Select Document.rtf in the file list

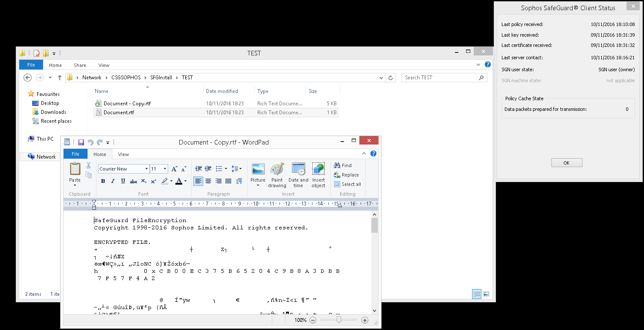tap(119, 113)
